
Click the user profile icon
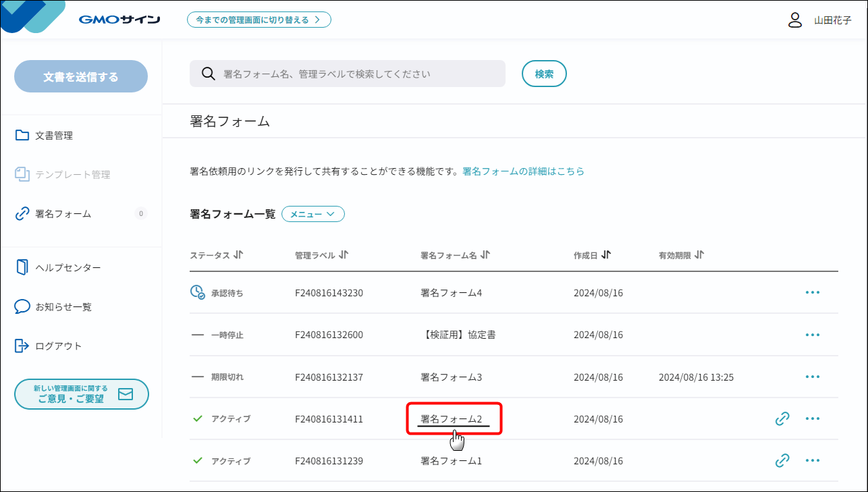[x=795, y=20]
